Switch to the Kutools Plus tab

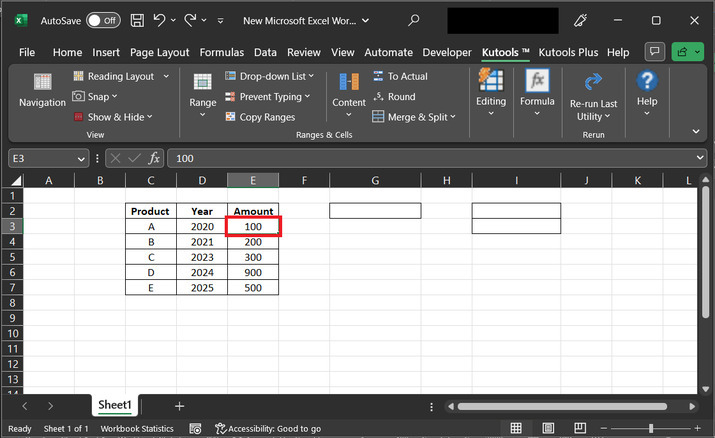(x=570, y=52)
